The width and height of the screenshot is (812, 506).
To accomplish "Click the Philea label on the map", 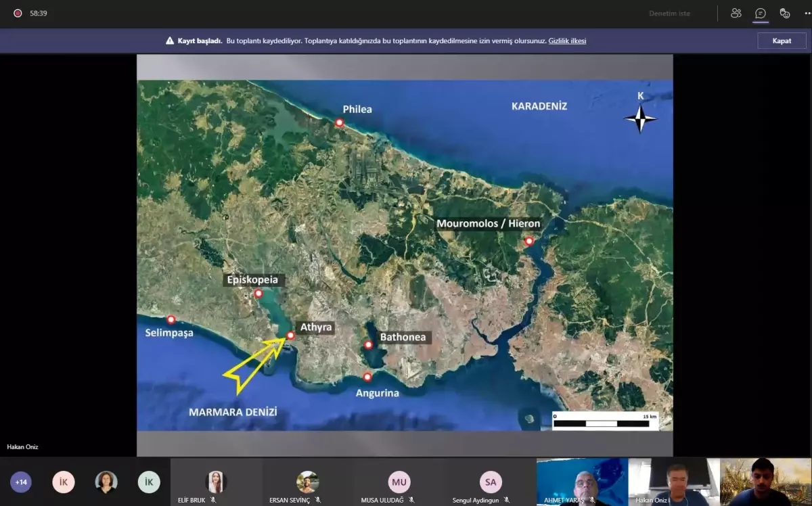I will coord(357,109).
